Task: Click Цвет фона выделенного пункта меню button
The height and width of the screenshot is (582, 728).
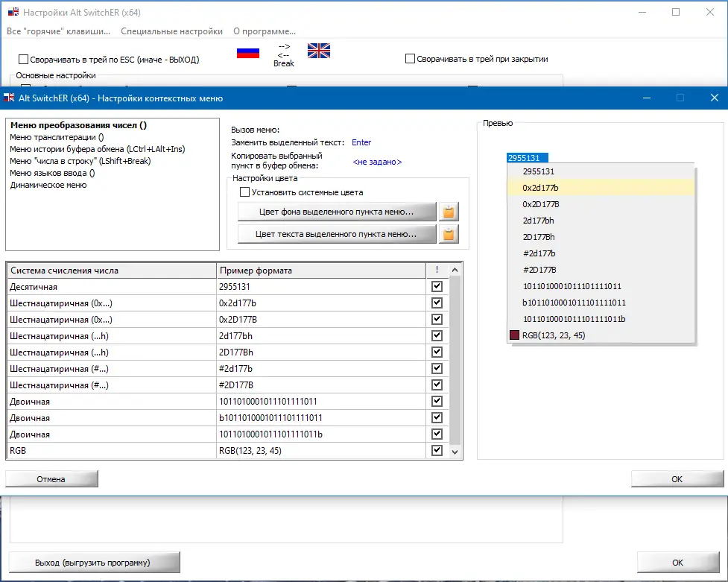Action: tap(337, 212)
